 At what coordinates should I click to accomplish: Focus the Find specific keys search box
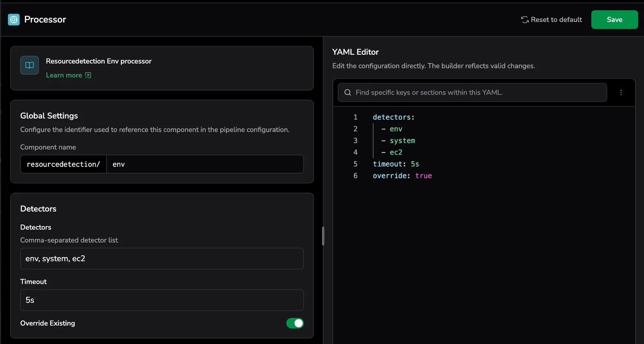tap(472, 93)
